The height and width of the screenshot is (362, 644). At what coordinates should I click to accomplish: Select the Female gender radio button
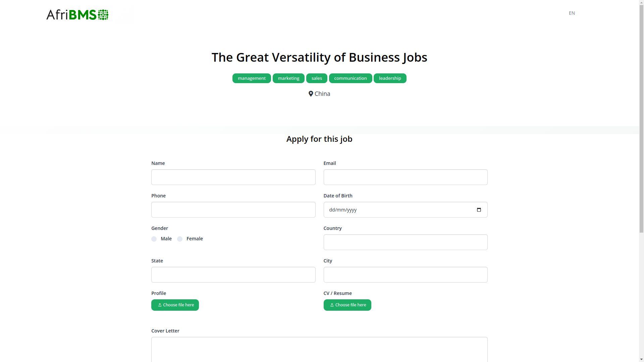click(x=180, y=239)
